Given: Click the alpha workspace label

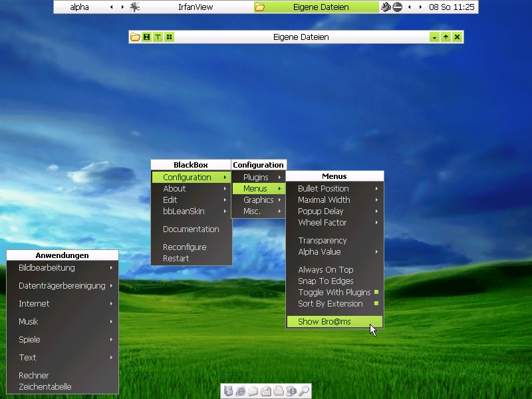Looking at the screenshot, I should tap(79, 7).
